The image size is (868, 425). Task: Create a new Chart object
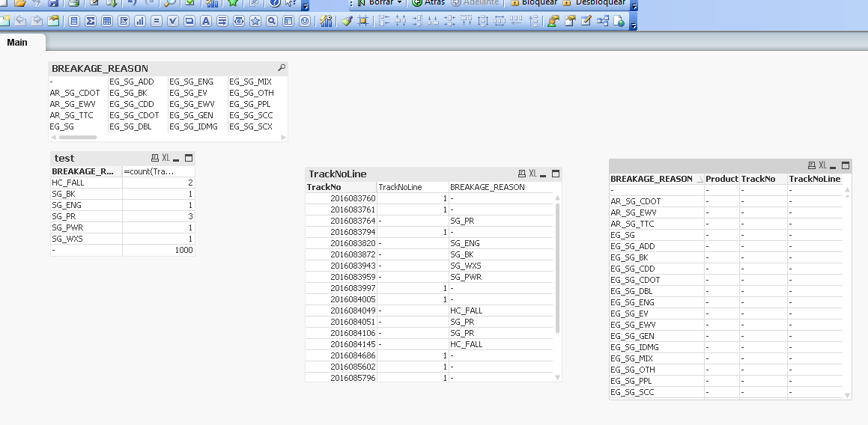(x=140, y=21)
